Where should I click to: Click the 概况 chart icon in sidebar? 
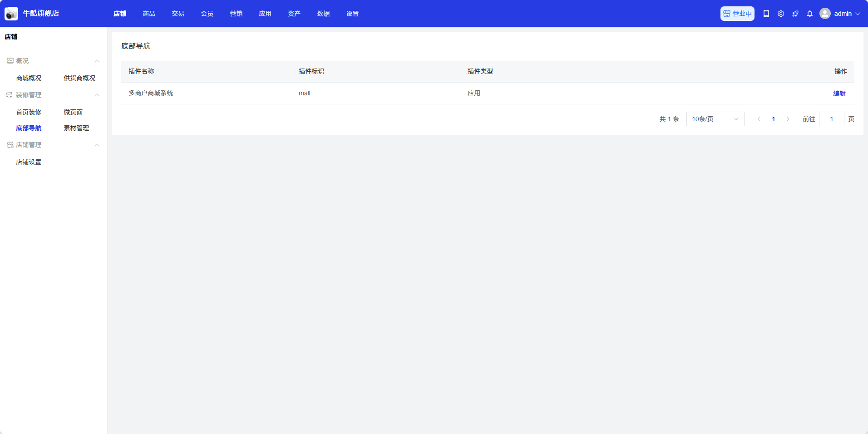[10, 61]
